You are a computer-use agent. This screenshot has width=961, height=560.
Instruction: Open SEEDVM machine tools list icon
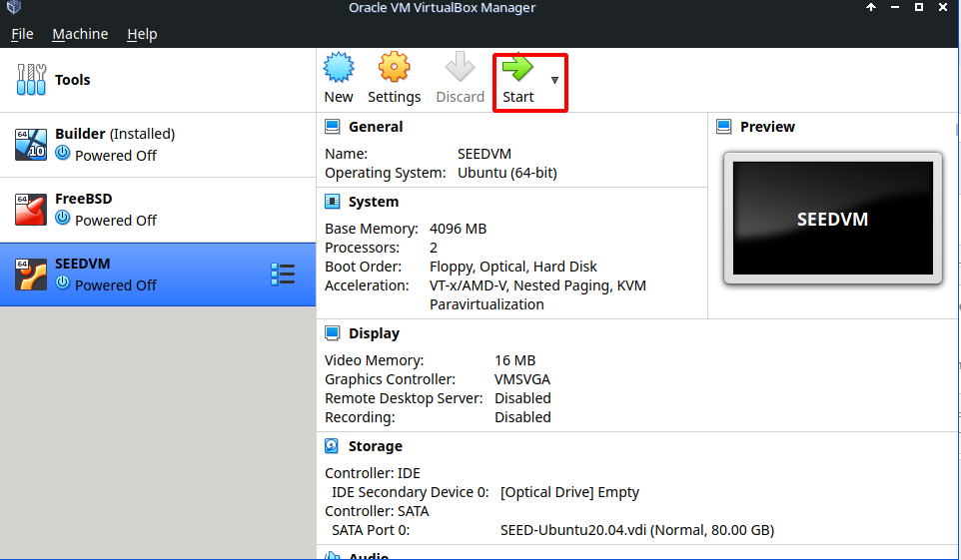click(283, 275)
